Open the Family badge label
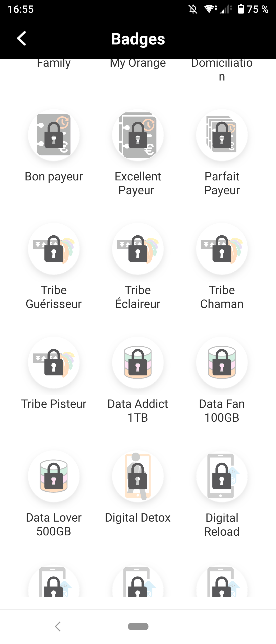This screenshot has width=276, height=644. point(54,63)
